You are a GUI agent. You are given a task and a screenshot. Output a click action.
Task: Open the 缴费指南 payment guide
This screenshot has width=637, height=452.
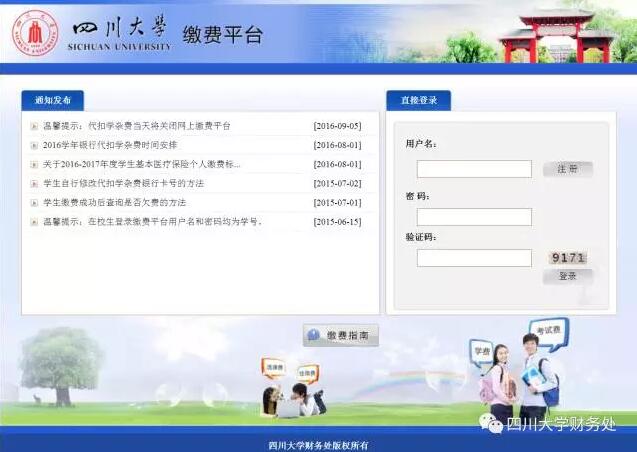click(x=341, y=335)
